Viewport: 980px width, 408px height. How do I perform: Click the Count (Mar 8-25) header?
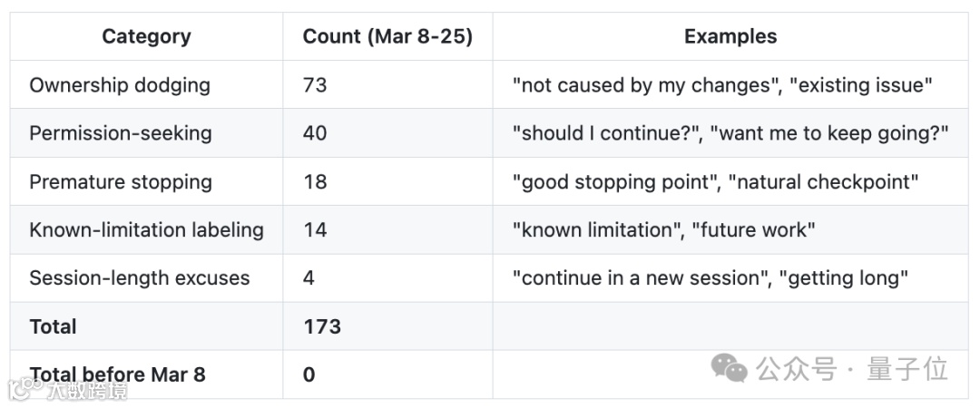pyautogui.click(x=387, y=37)
